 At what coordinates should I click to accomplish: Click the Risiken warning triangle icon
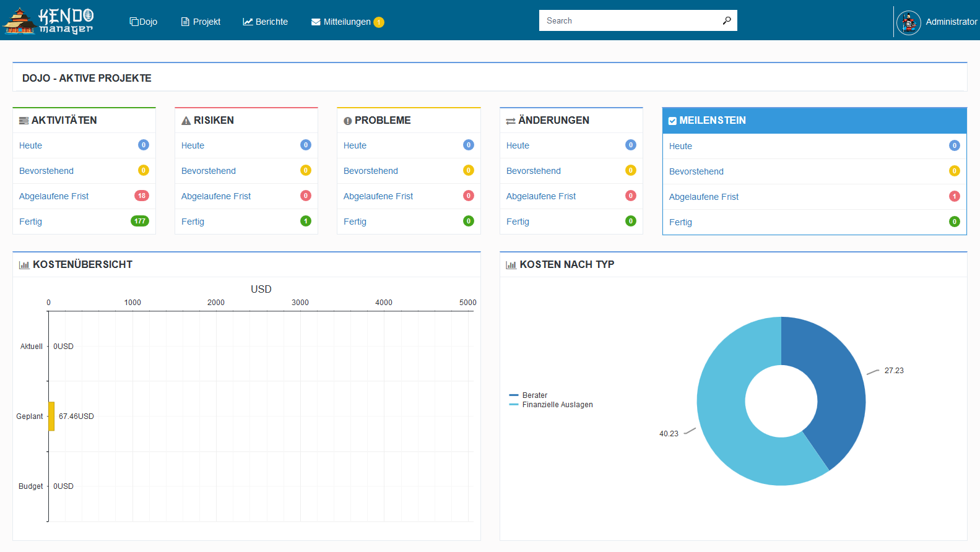tap(186, 121)
